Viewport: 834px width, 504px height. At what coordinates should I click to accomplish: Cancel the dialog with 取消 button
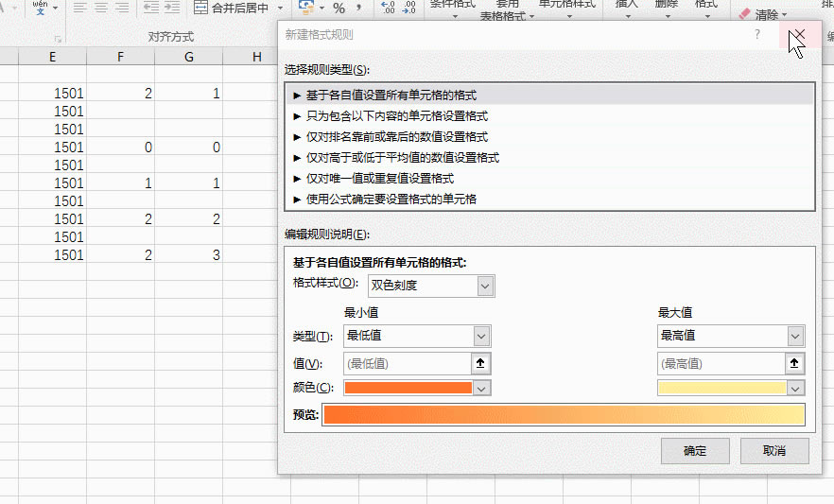tap(774, 451)
